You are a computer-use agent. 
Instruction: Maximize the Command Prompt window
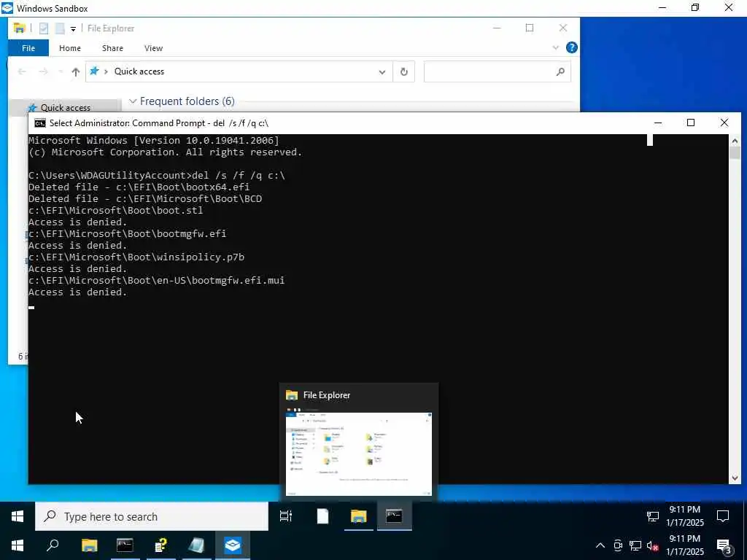pyautogui.click(x=691, y=122)
